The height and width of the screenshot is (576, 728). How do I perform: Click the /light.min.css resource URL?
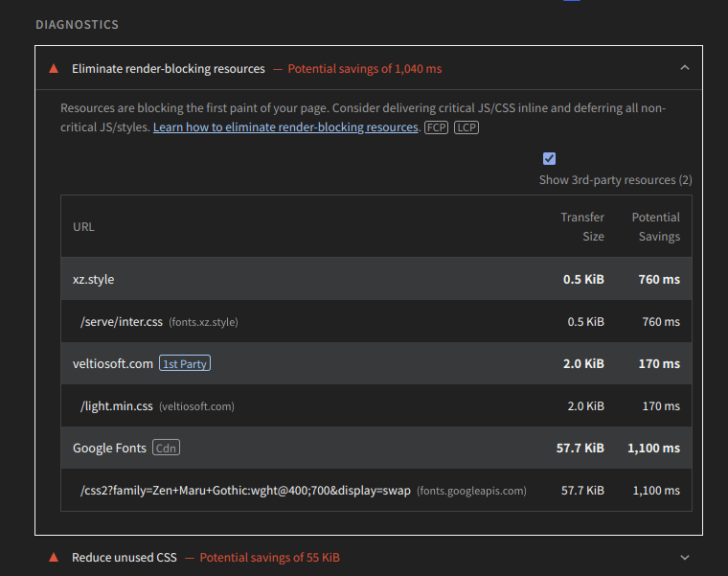pos(117,406)
